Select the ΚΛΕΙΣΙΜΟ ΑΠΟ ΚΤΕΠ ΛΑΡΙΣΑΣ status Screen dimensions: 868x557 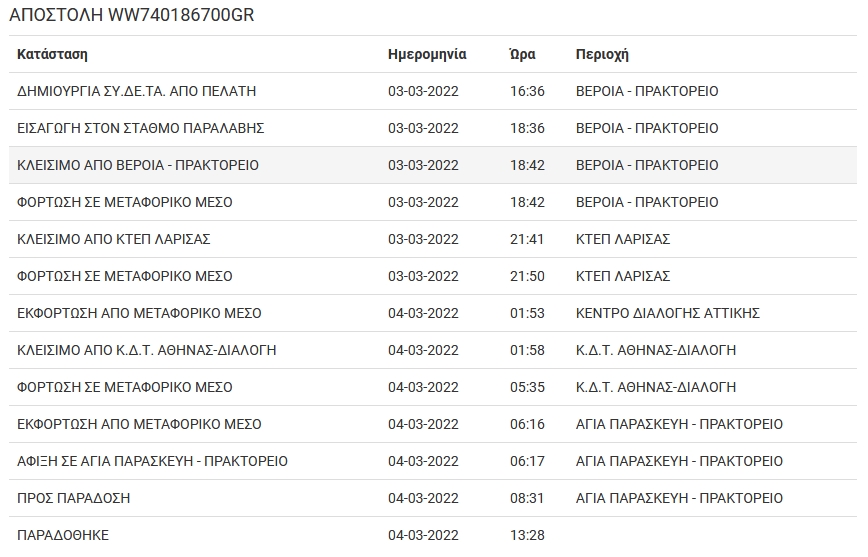[114, 239]
